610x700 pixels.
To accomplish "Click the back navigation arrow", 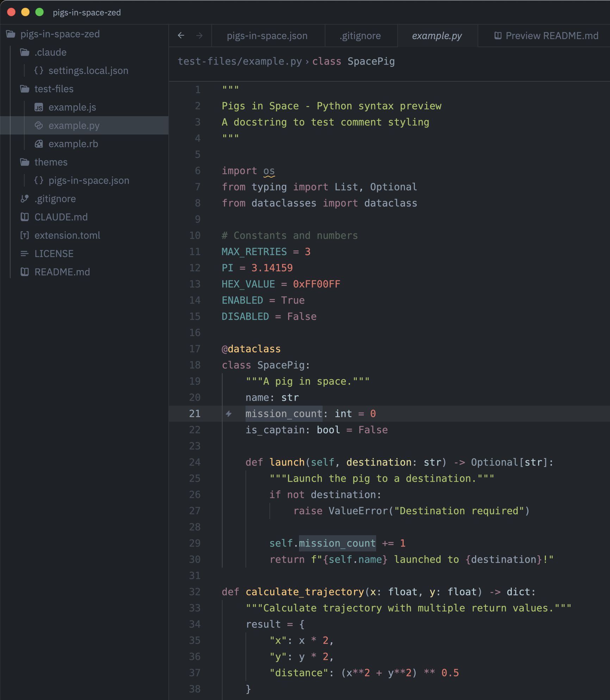I will [x=181, y=36].
